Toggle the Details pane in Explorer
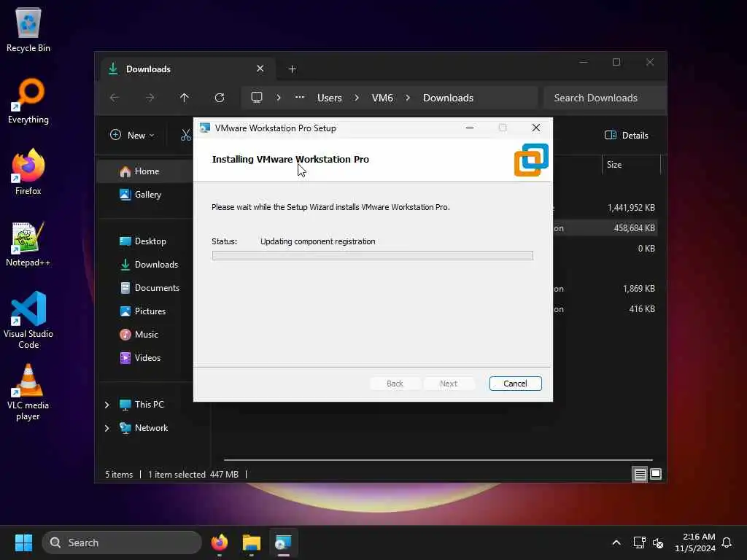The image size is (747, 560). pyautogui.click(x=627, y=135)
